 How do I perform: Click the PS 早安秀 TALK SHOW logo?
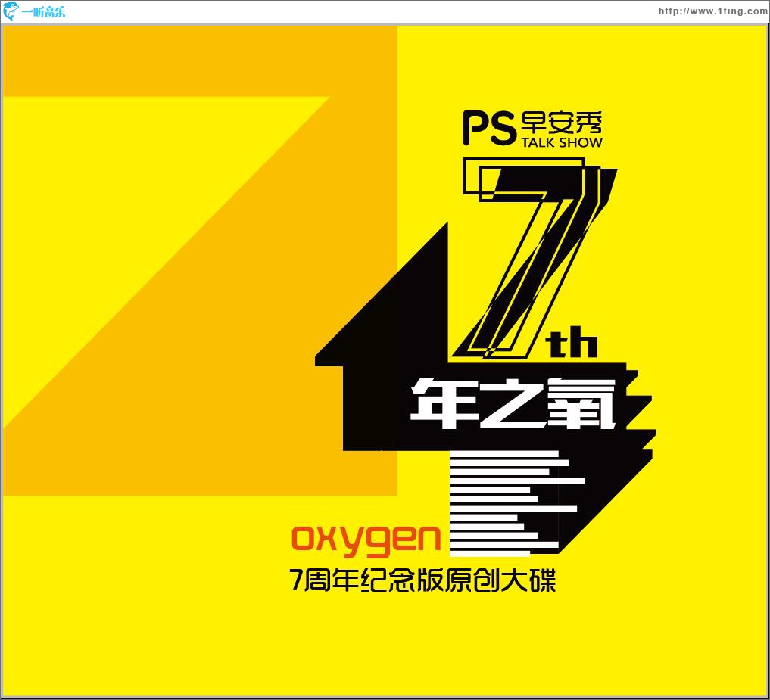point(533,129)
